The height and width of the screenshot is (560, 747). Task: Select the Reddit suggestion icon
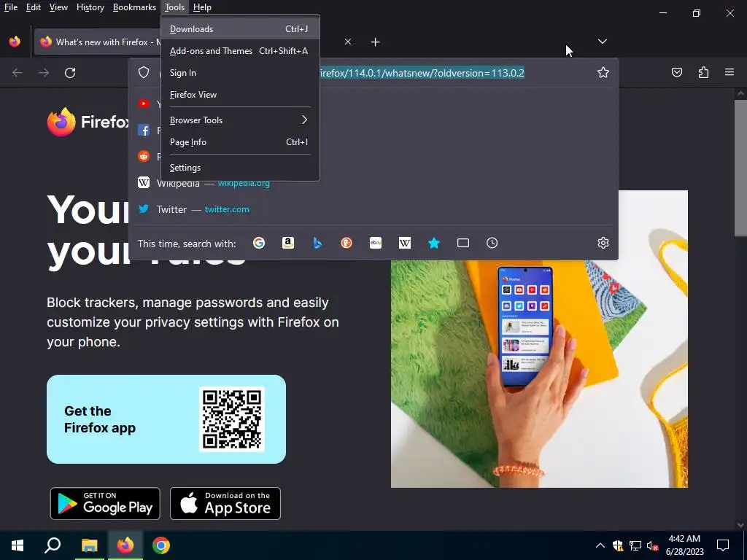pos(144,156)
